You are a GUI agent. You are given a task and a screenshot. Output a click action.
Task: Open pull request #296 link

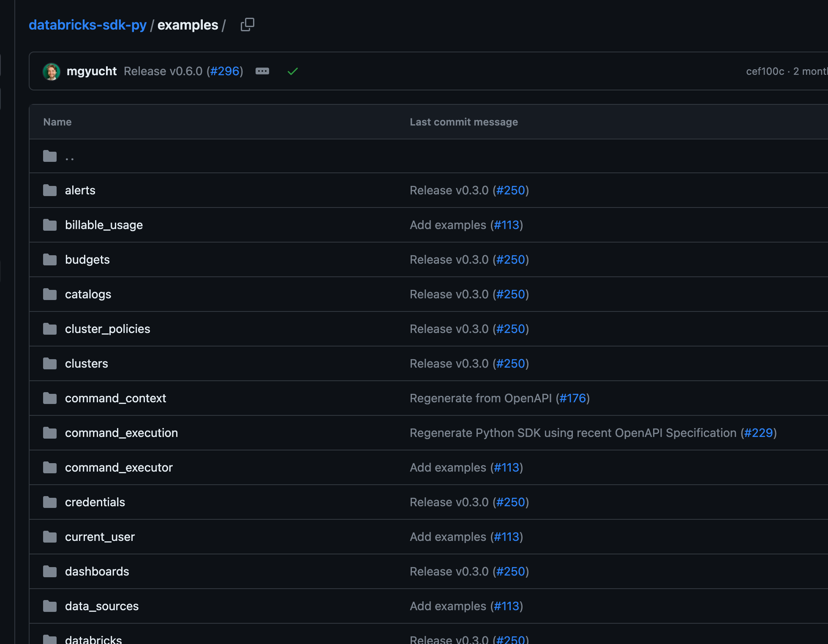pyautogui.click(x=225, y=71)
